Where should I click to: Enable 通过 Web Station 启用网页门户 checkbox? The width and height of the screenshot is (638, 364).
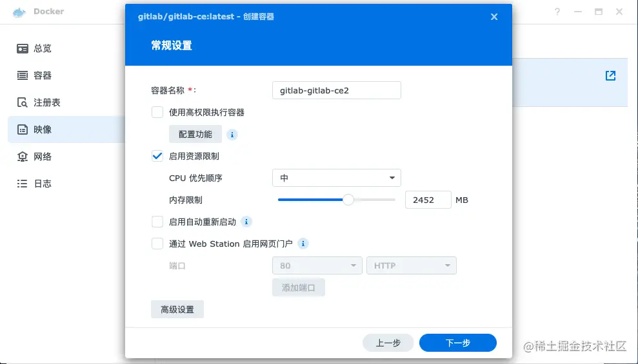pyautogui.click(x=157, y=244)
